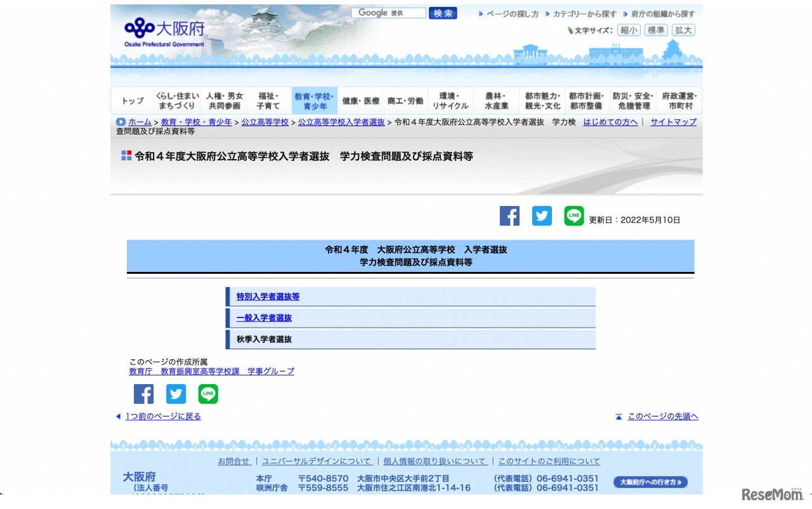Screen dimensions: 812x509
Task: Click the 大阪府庁への行き方 button
Action: 650,482
